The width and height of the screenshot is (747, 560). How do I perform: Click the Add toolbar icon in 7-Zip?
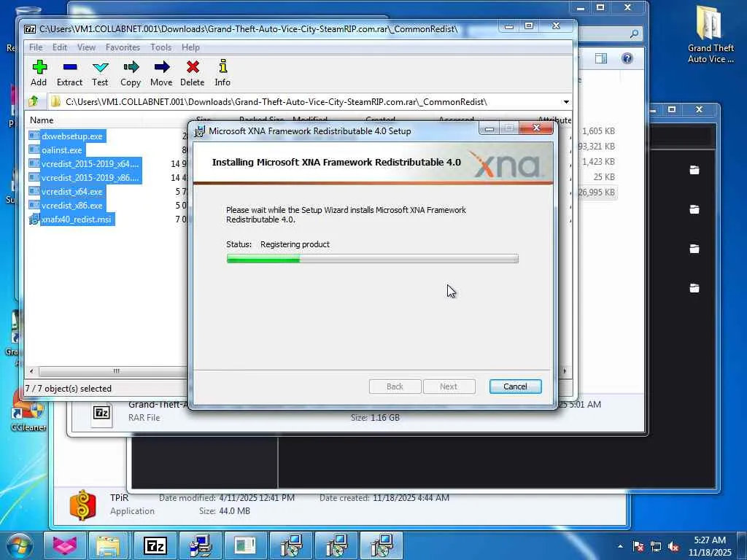click(39, 73)
